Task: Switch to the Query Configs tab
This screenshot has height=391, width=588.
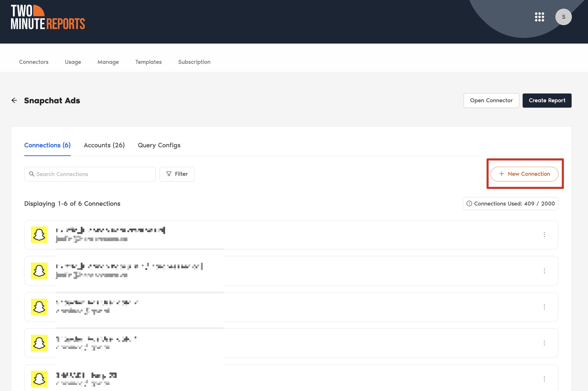Action: 159,145
